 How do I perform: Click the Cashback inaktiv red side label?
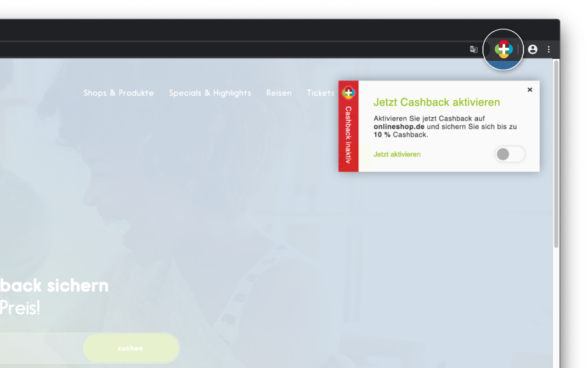pos(348,135)
